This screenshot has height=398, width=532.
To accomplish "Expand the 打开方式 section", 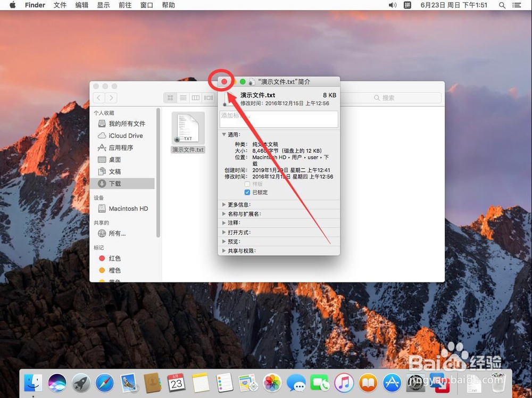I will 224,232.
